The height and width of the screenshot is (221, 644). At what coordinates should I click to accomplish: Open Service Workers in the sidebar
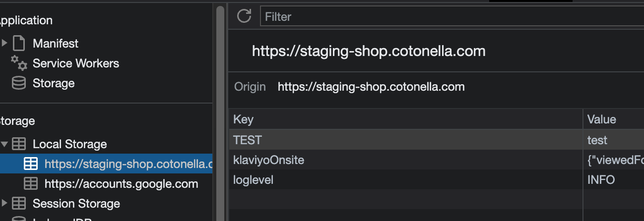coord(75,63)
